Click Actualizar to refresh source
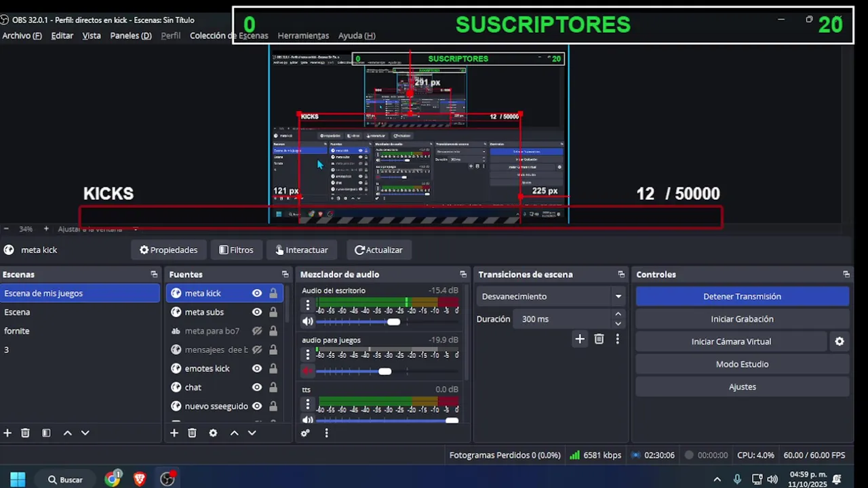This screenshot has width=868, height=488. click(378, 250)
